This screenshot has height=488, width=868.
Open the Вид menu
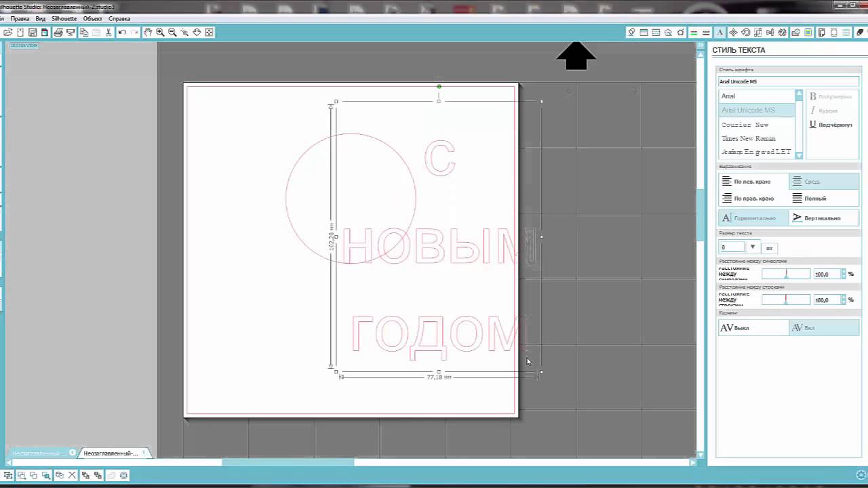coord(41,19)
